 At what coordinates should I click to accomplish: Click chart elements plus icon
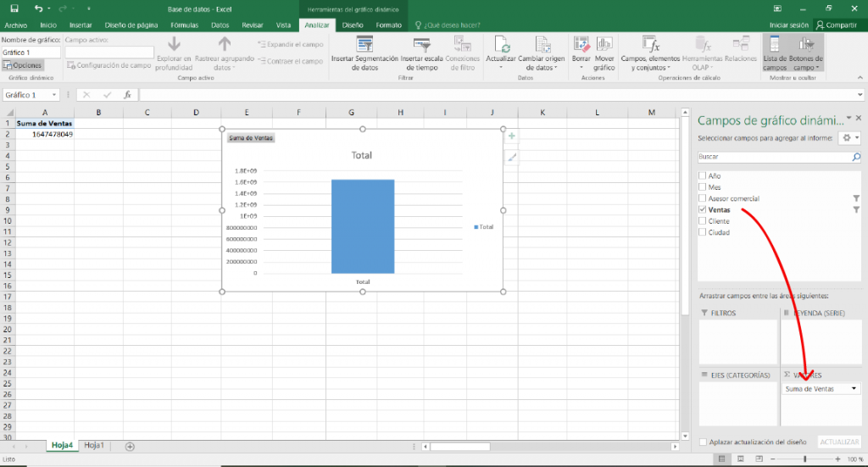(511, 136)
